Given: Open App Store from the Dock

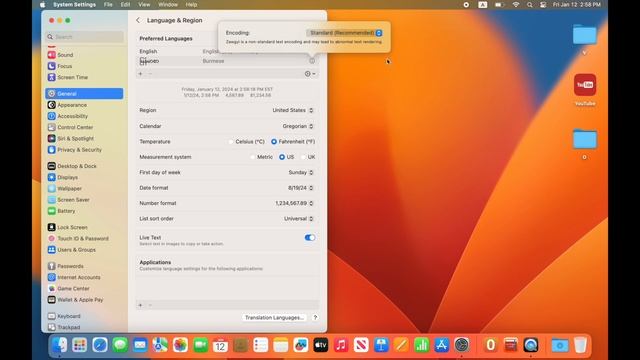Looking at the screenshot, I should (442, 345).
